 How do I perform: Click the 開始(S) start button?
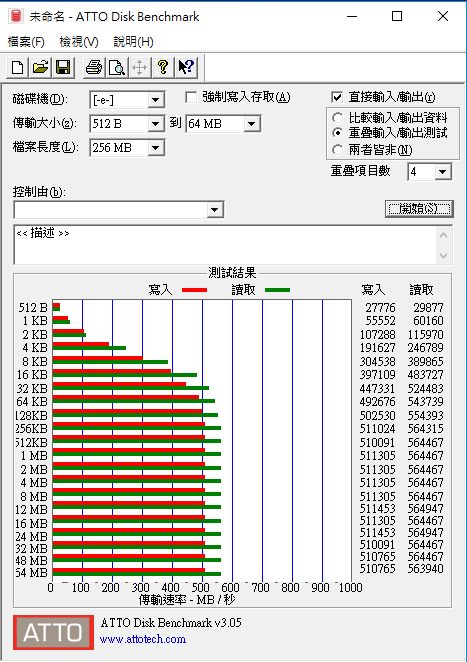(419, 209)
